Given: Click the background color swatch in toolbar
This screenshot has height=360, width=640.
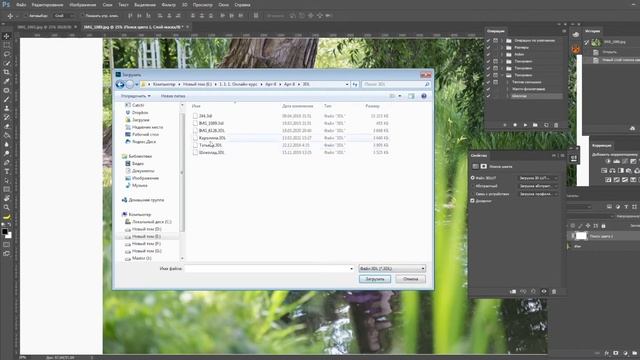Looking at the screenshot, I should 9,236.
